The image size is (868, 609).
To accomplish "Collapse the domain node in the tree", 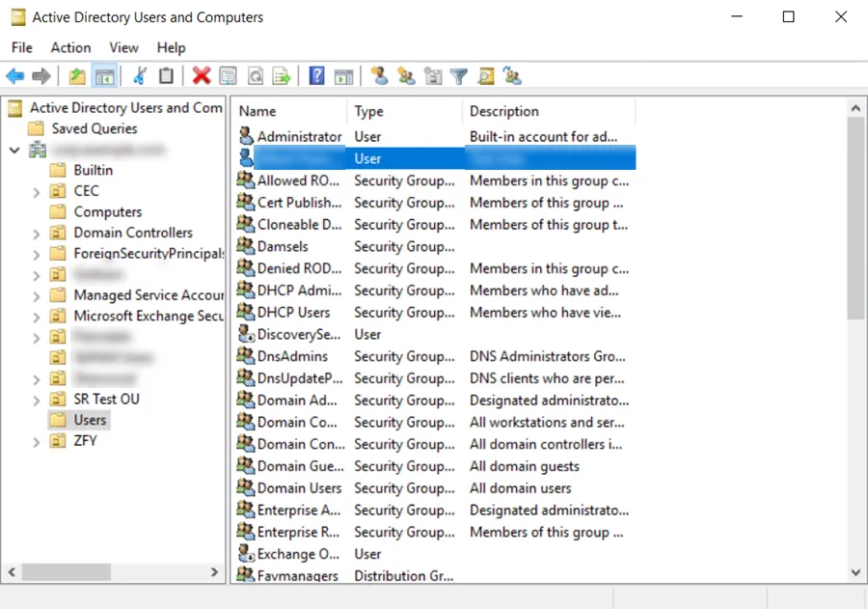I will [x=14, y=150].
